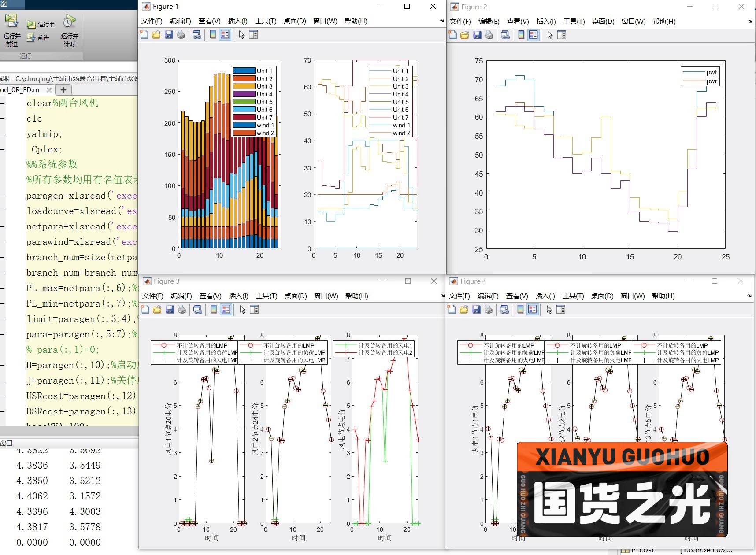Click value 3.1572 in command window

tap(85, 496)
